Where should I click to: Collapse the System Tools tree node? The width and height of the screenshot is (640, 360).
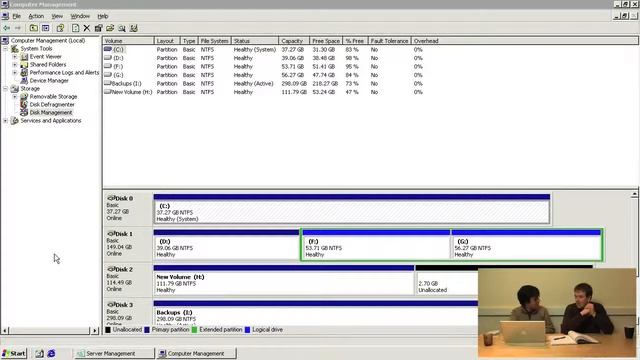point(6,49)
